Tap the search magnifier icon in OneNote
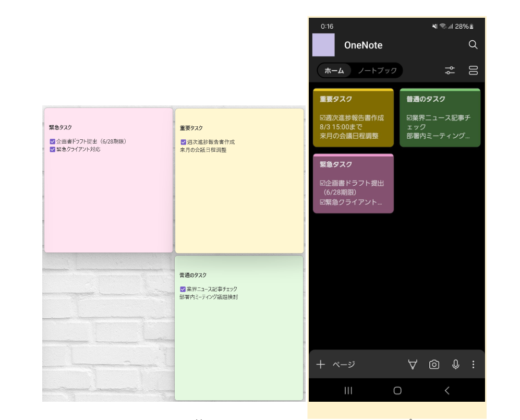The height and width of the screenshot is (420, 520). 473,45
